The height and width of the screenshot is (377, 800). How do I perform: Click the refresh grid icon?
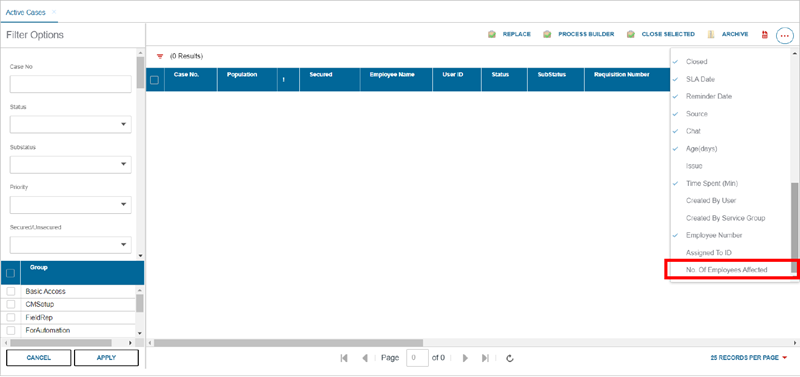tap(509, 358)
